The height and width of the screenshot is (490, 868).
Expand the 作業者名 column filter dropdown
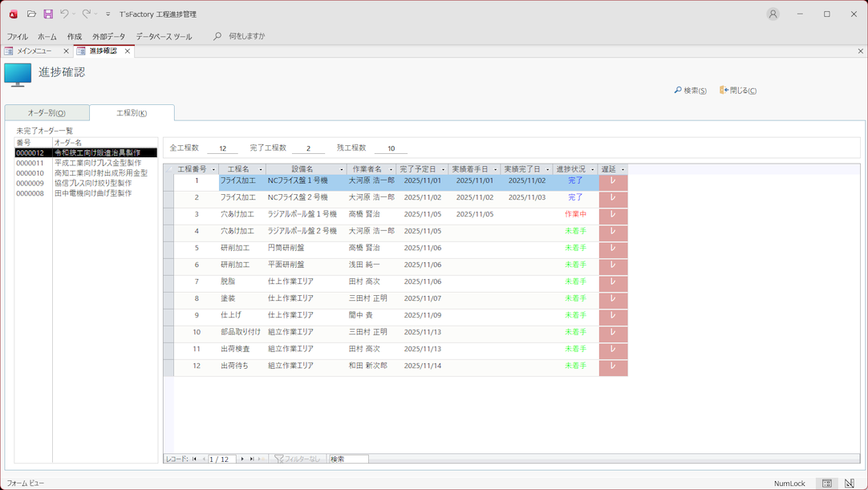[391, 170]
